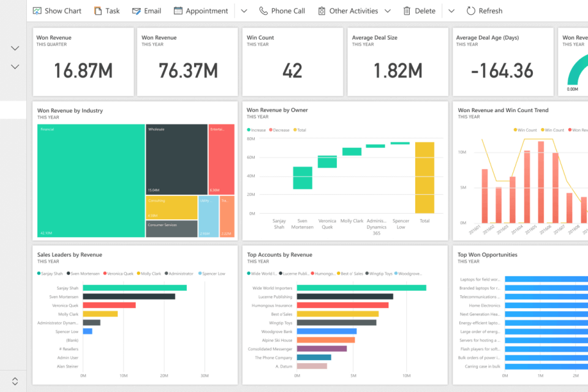Select Wide World Importers bar in Top Accounts

coord(361,288)
